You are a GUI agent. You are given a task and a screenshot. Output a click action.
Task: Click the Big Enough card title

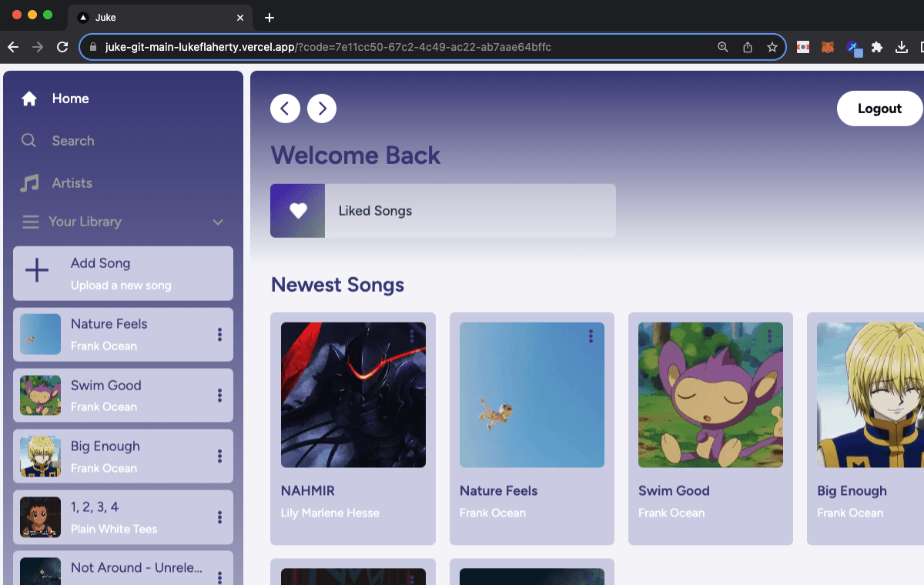(x=852, y=490)
